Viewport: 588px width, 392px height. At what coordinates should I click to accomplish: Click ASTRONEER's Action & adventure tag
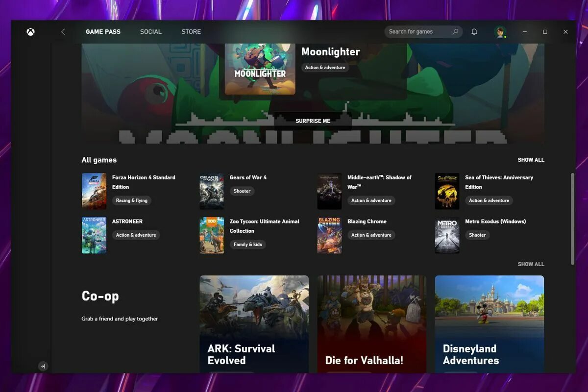(136, 235)
